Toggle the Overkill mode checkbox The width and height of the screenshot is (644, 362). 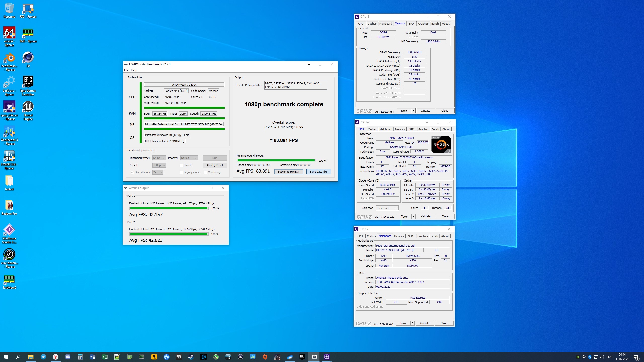pyautogui.click(x=132, y=172)
